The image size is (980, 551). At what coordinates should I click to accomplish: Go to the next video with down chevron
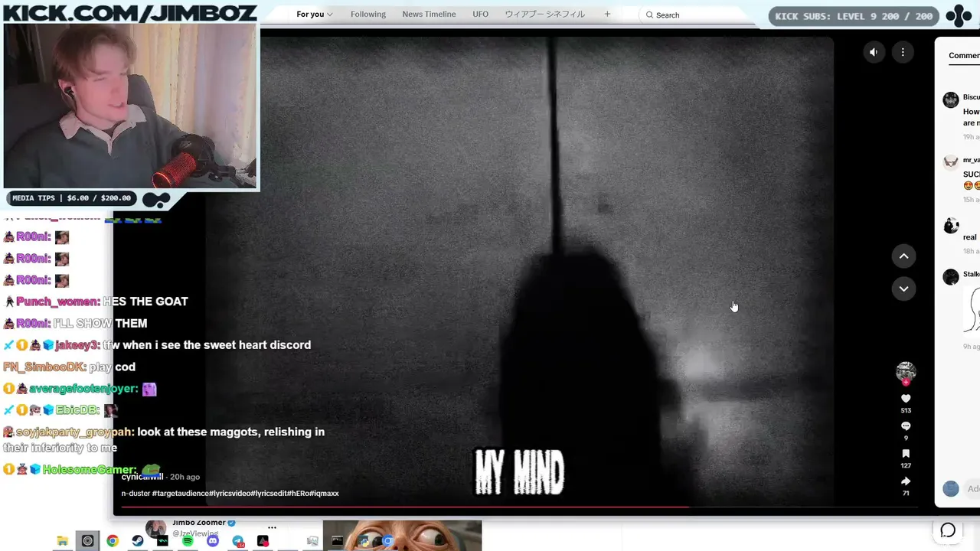coord(903,289)
